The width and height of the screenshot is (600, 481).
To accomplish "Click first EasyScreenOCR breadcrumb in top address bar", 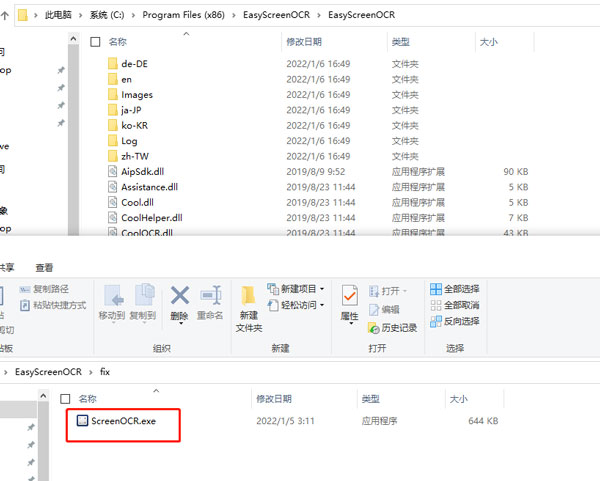I will pos(276,15).
